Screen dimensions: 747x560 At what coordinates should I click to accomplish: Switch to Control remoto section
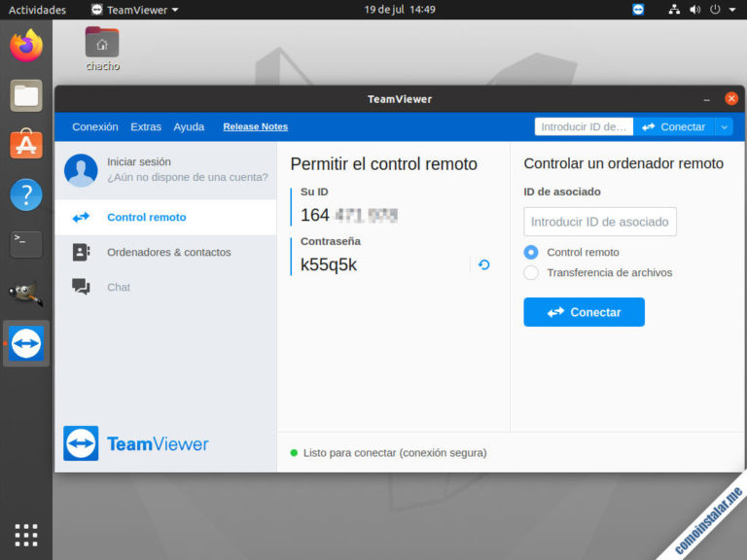[165, 217]
